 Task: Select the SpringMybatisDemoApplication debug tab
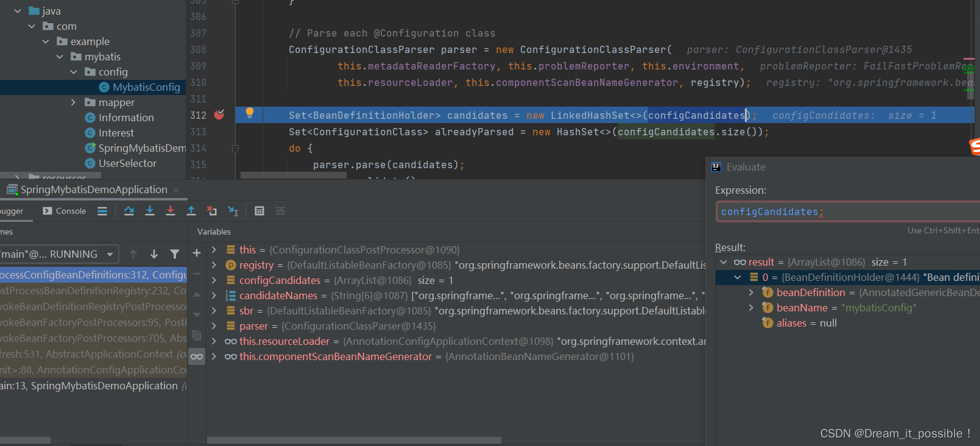[93, 189]
